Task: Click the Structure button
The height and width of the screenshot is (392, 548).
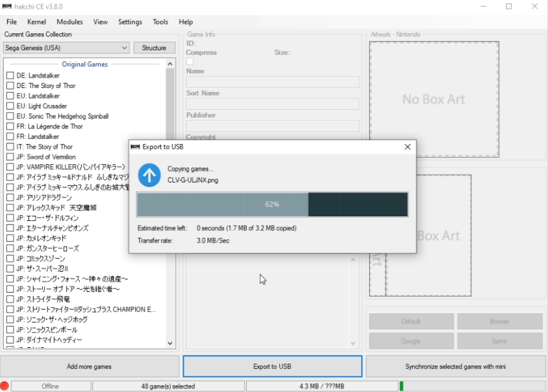Action: [154, 48]
